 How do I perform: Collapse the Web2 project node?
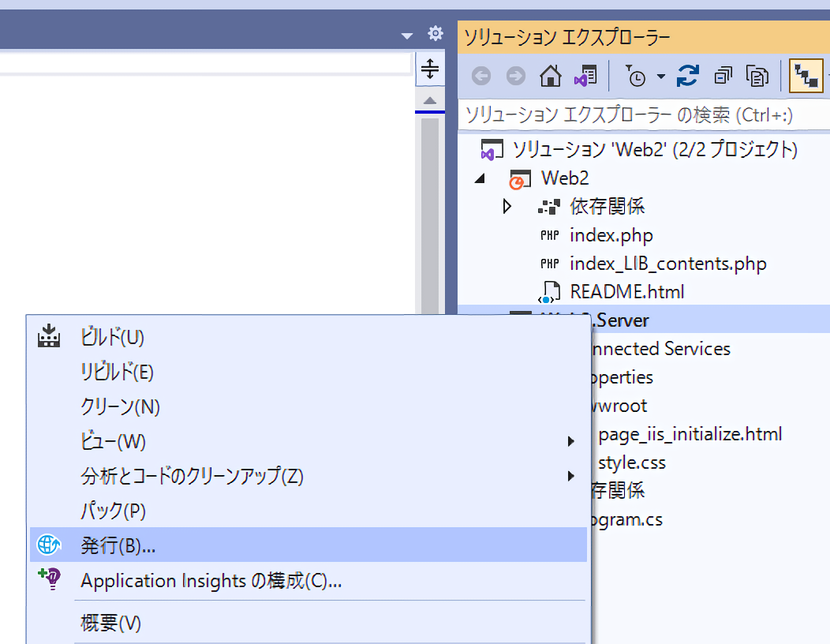coord(480,178)
